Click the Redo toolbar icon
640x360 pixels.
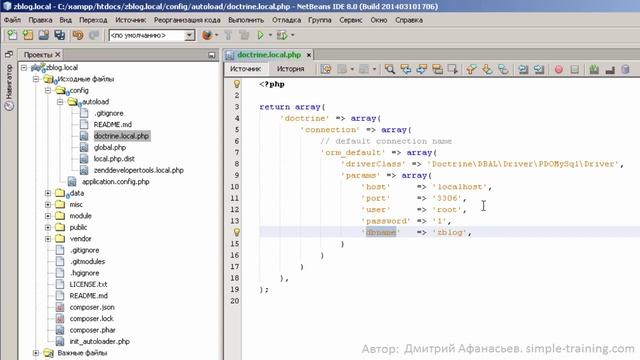pyautogui.click(x=94, y=36)
